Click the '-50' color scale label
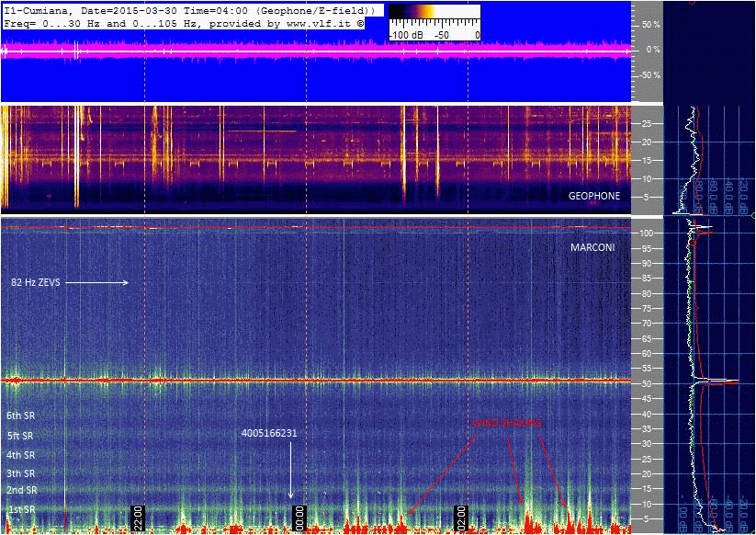 (442, 35)
